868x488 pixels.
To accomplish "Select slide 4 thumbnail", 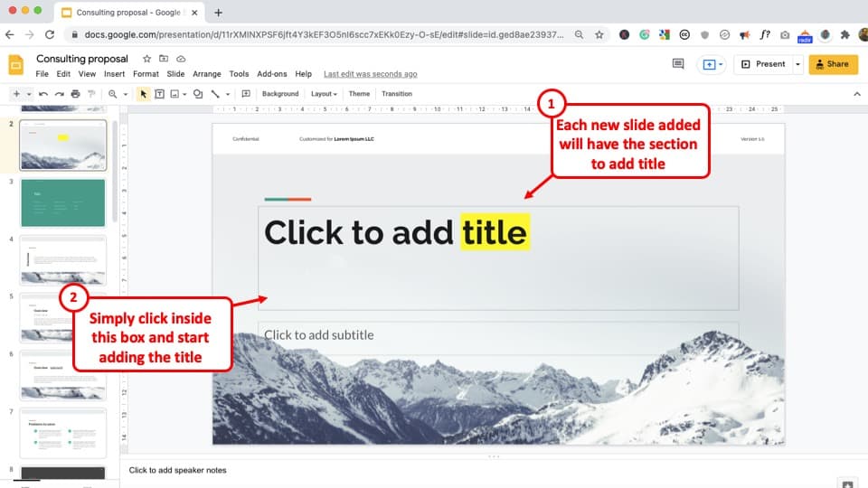I will 63,260.
